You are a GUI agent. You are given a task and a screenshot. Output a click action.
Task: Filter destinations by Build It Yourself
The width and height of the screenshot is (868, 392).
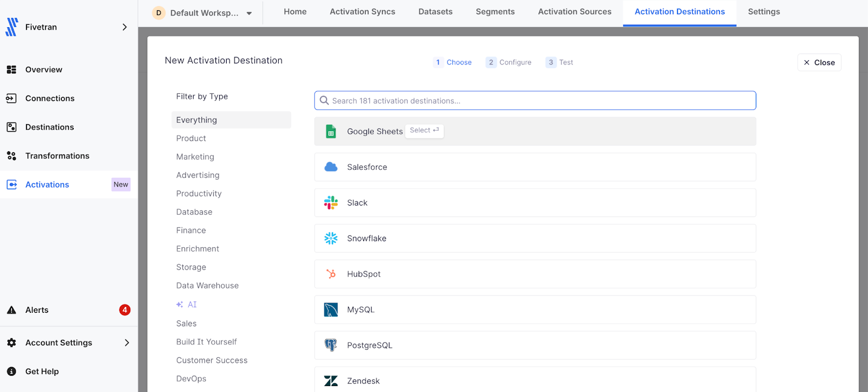207,342
